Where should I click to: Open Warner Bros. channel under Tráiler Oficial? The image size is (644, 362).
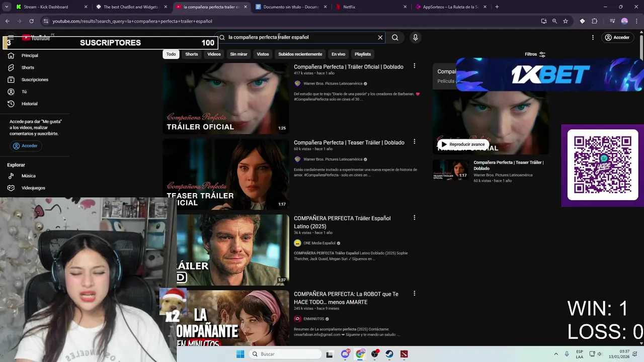(333, 83)
